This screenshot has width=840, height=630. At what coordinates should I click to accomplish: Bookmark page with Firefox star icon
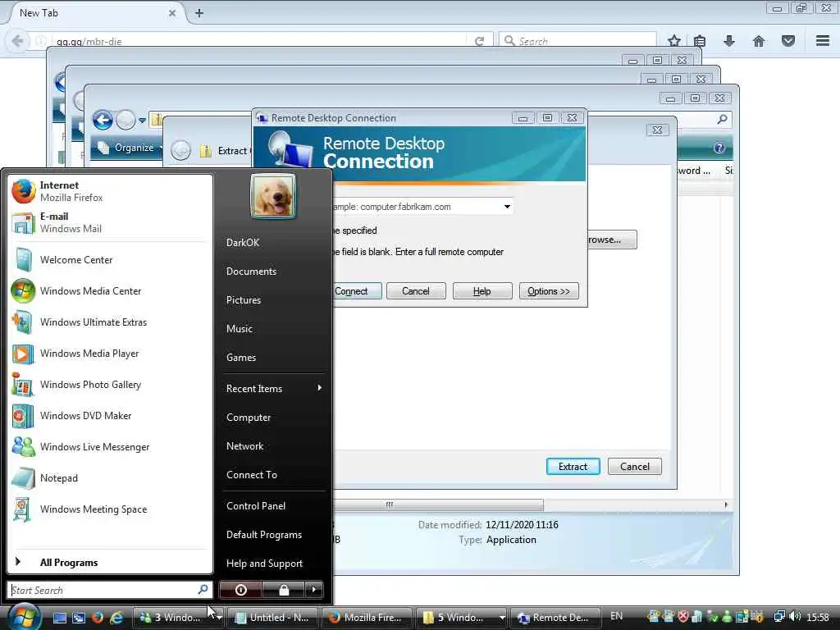click(x=674, y=41)
